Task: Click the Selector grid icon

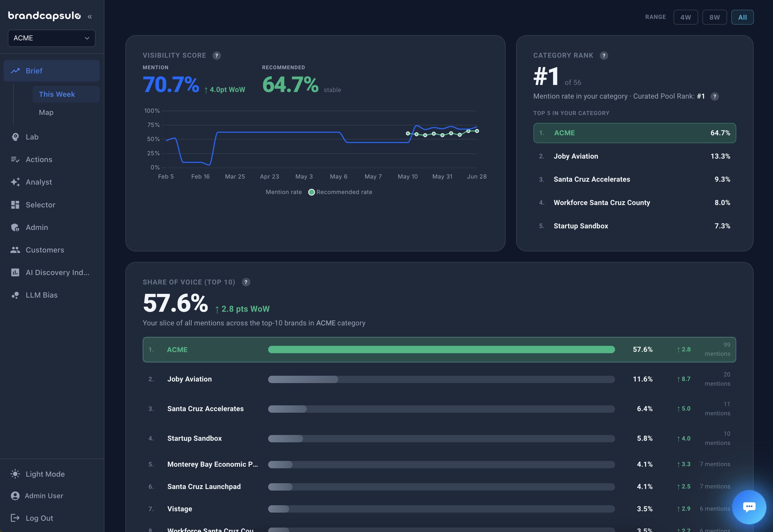Action: [15, 205]
